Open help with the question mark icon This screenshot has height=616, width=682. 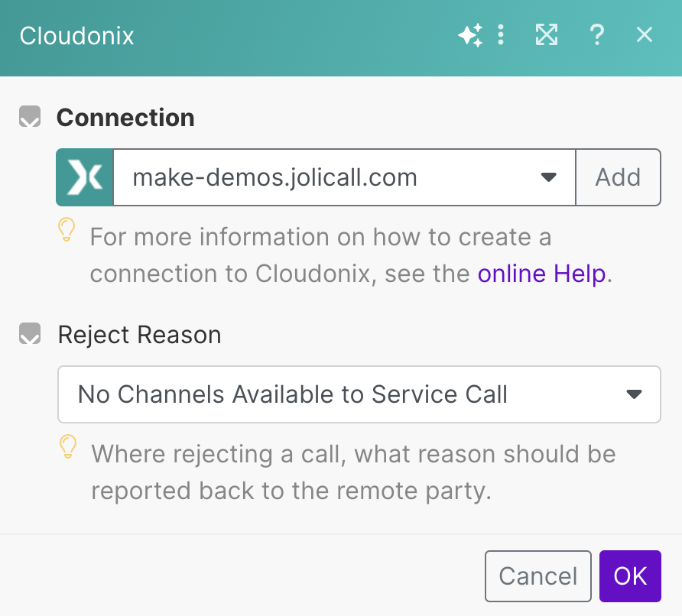click(x=597, y=35)
